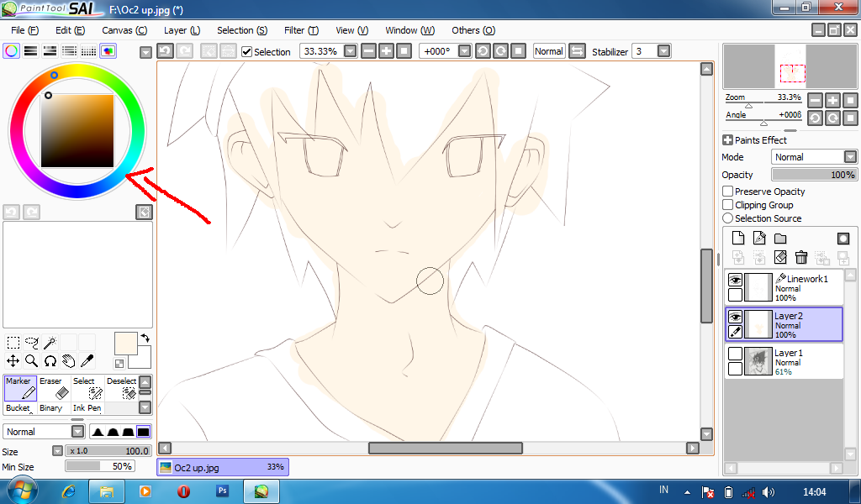The image size is (861, 504).
Task: Enable Clipping Group
Action: click(x=727, y=205)
